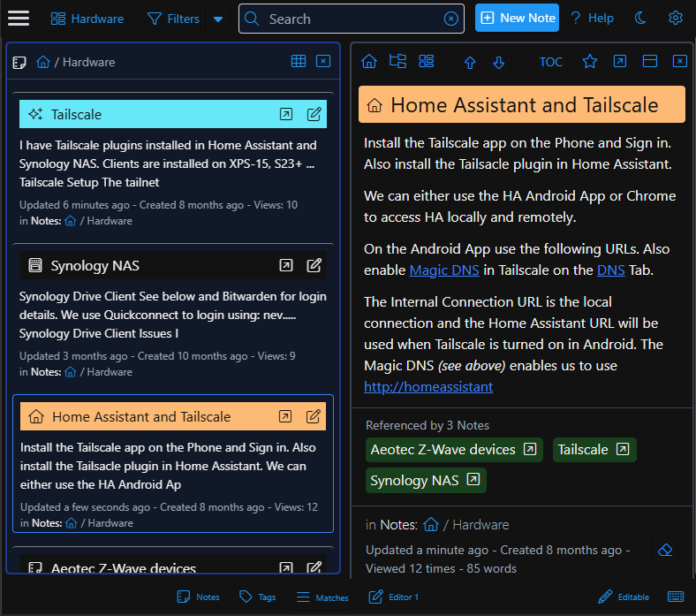This screenshot has height=616, width=696.
Task: Switch to the Matches tab
Action: click(x=322, y=597)
